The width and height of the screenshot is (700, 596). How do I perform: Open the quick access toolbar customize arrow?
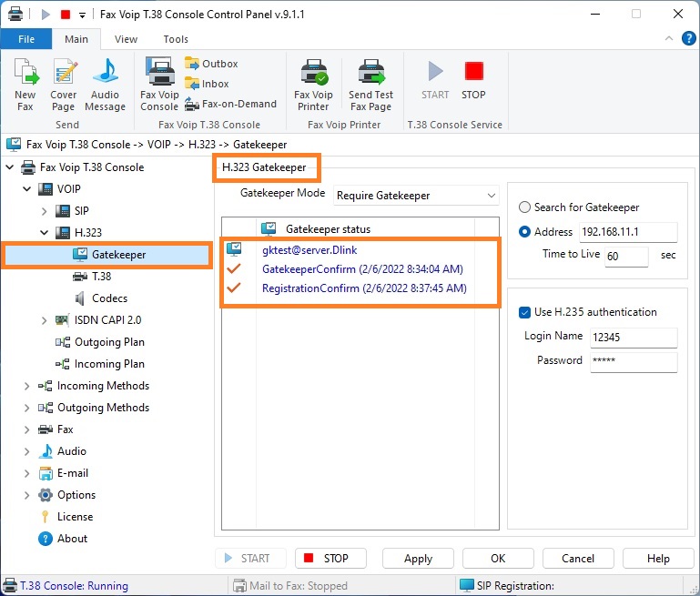82,15
